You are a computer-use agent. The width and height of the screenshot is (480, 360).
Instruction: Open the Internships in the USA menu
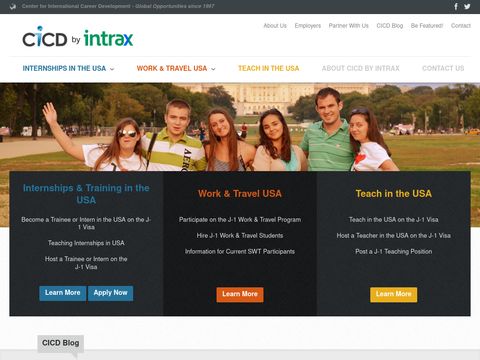(x=64, y=68)
